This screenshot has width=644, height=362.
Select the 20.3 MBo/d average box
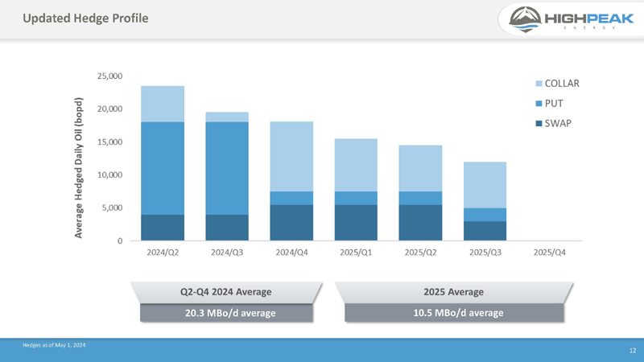226,313
